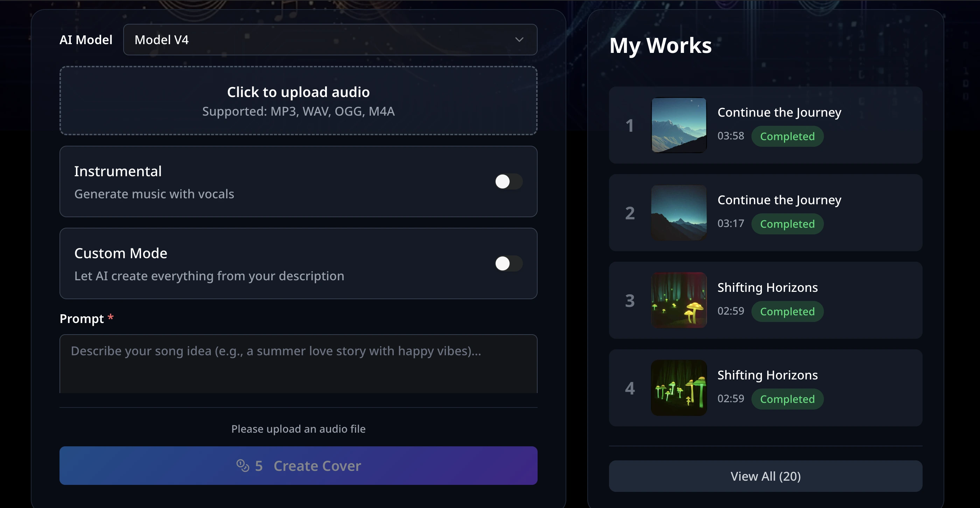Click the mushroom forest artwork for Shifting Horizons
This screenshot has height=508, width=980.
[x=679, y=301]
